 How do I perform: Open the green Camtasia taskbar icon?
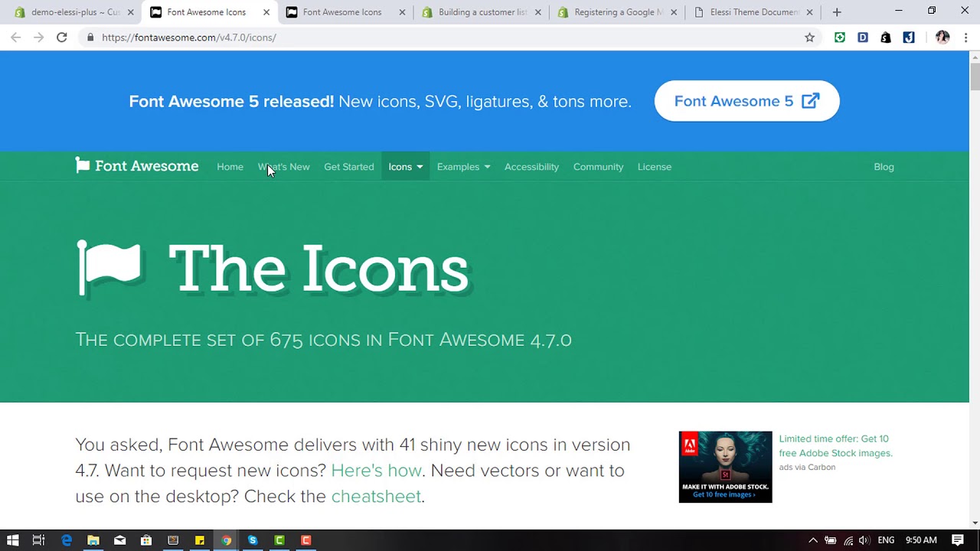pos(279,540)
